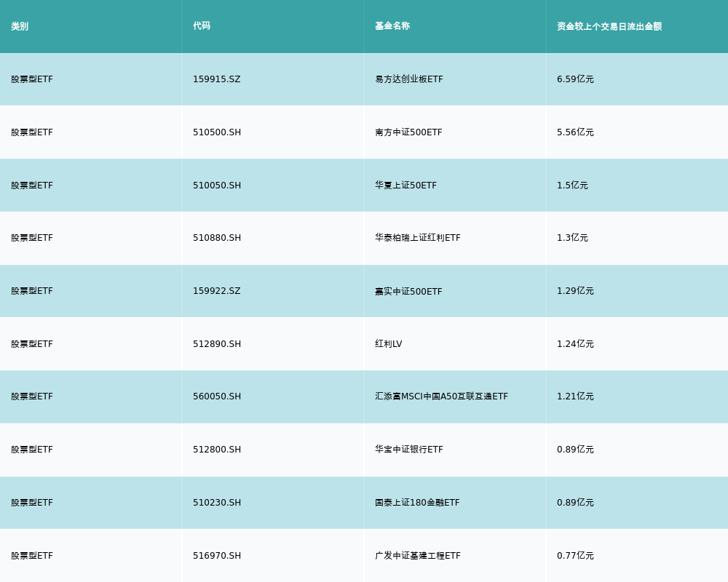Screen dimensions: 728x582
Task: Click 0.89亿元 in the 华宝中证银行ETF row
Action: [575, 450]
